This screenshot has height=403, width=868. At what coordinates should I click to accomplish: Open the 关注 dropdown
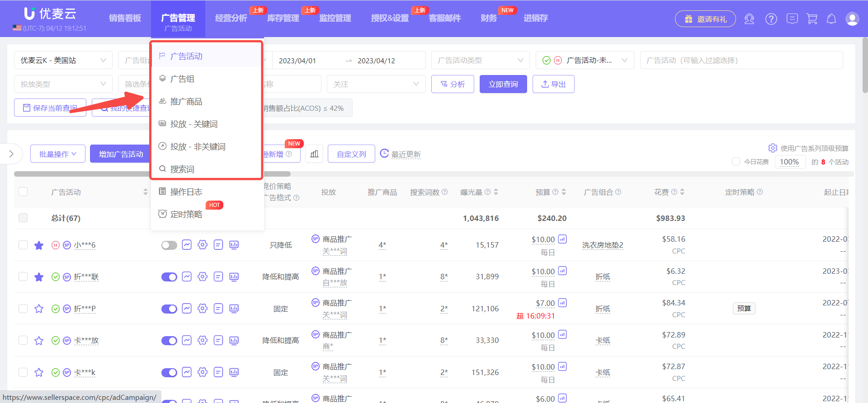point(376,84)
